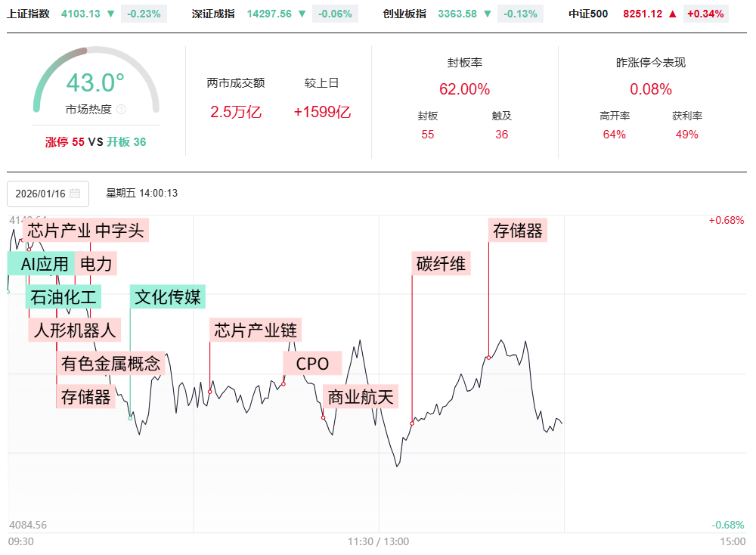Viewport: 756px width, 555px height.
Task: Open the 中证500 index name
Action: coord(588,14)
